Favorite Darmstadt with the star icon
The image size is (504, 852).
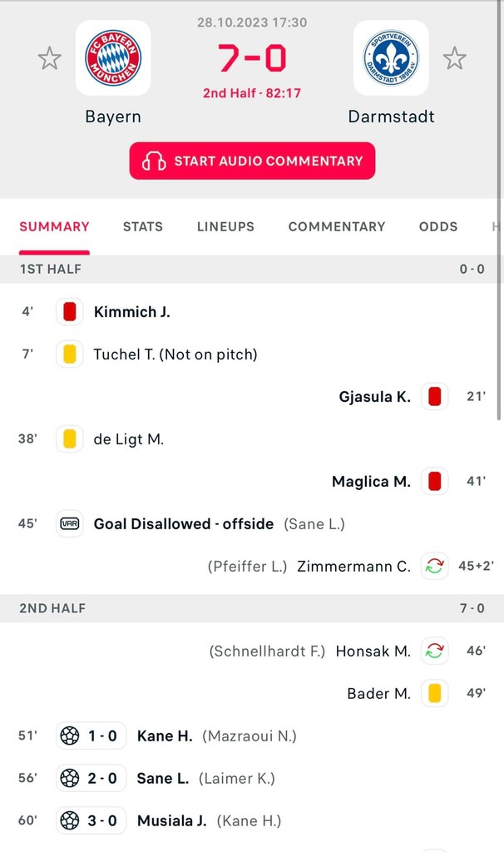[x=454, y=58]
